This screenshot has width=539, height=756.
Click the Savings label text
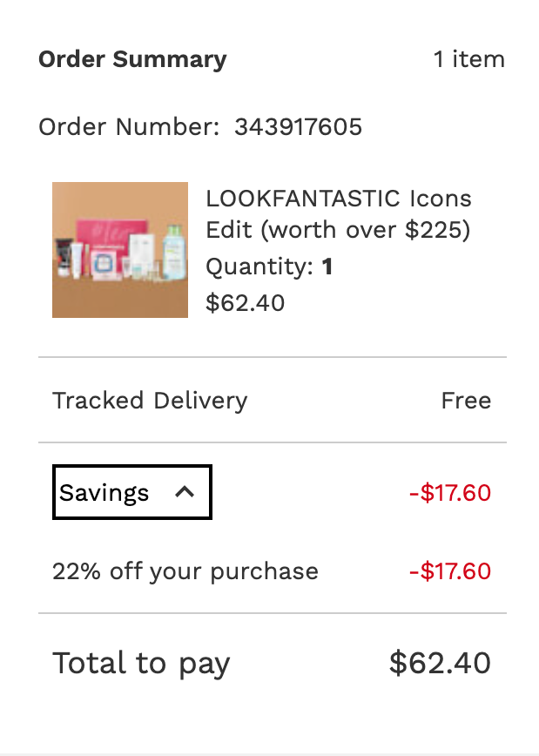(104, 493)
